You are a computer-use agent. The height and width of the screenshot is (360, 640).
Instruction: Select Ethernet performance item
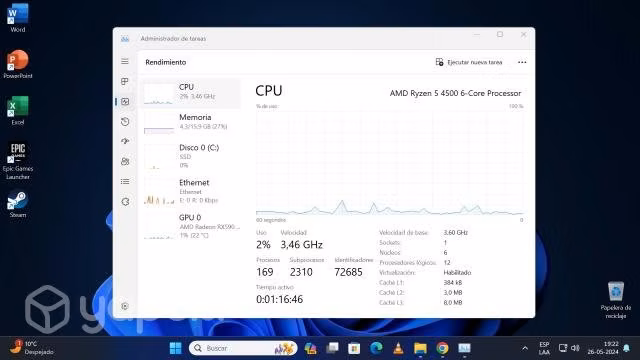pyautogui.click(x=191, y=191)
